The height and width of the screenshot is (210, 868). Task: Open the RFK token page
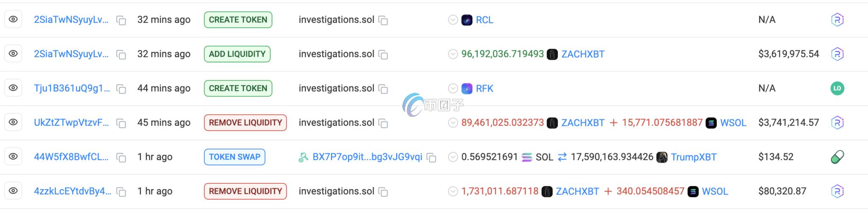(484, 88)
